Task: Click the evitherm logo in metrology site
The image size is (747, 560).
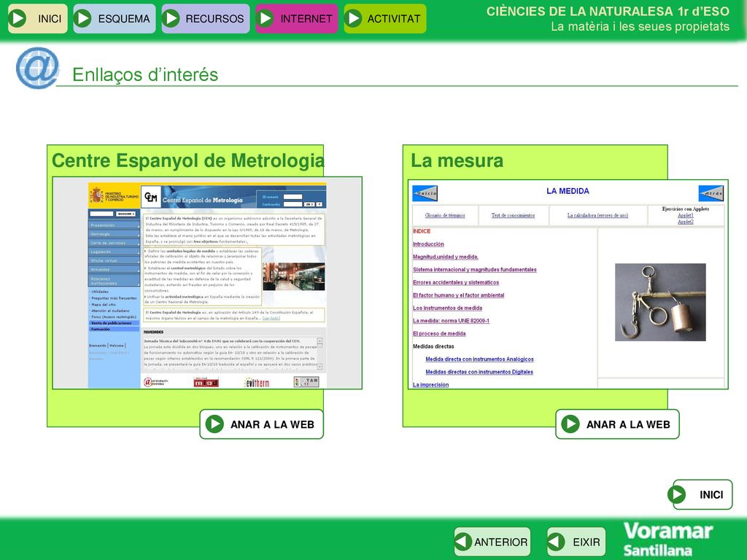Action: pyautogui.click(x=257, y=382)
